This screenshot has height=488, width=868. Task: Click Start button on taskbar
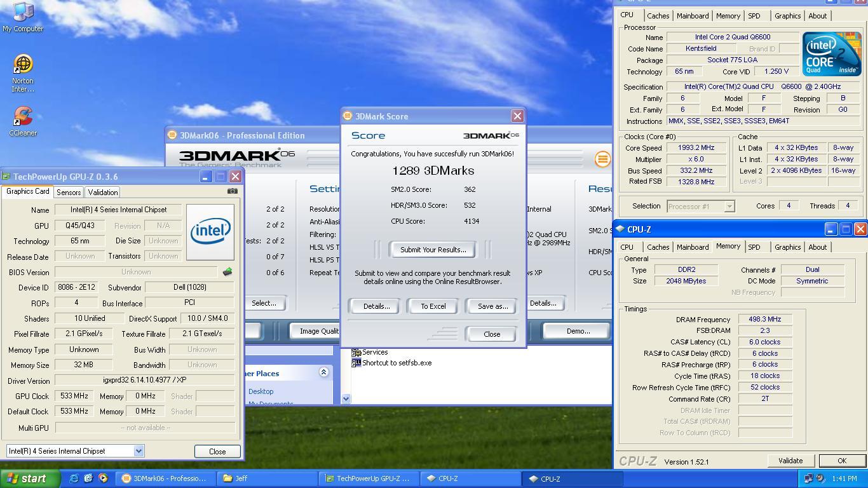[x=30, y=478]
